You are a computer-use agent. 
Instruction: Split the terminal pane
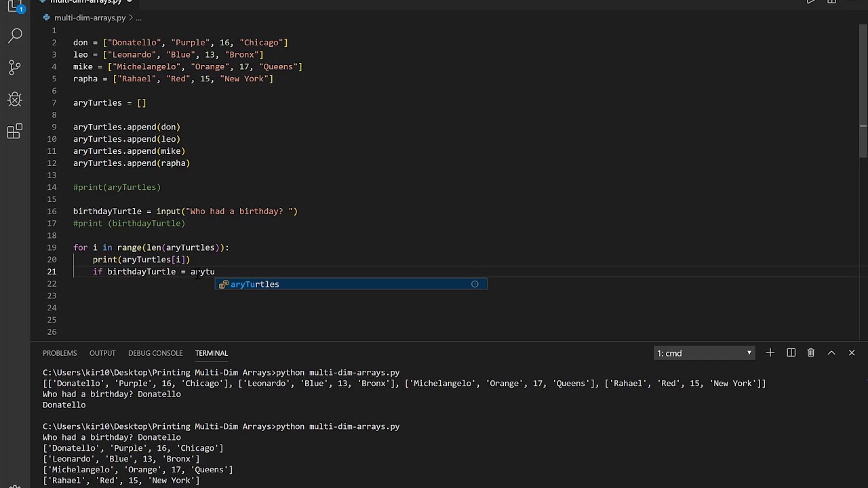pos(791,352)
